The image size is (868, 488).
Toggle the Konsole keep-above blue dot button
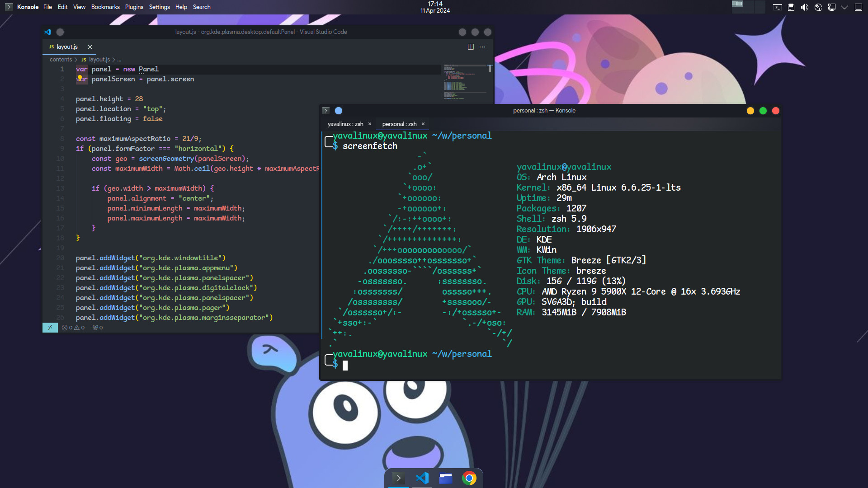point(339,111)
